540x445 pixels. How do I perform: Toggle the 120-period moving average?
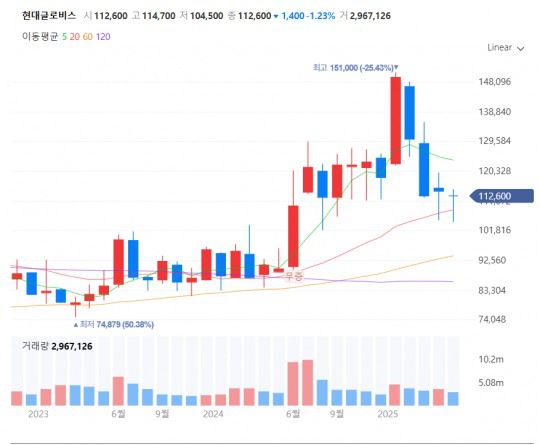coord(103,37)
